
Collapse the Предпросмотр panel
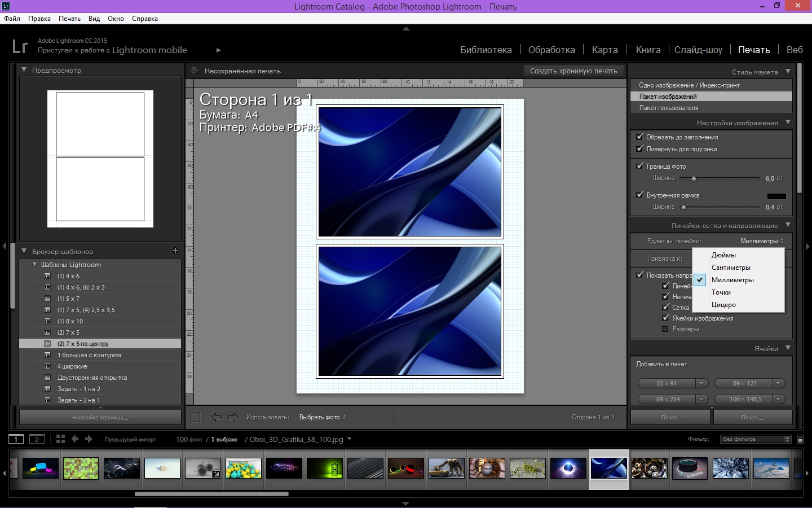pos(24,70)
